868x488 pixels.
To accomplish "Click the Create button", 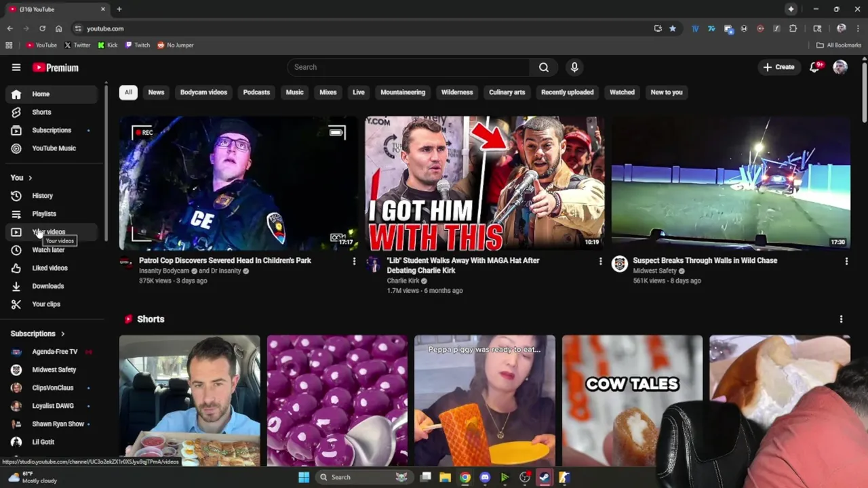I will 778,67.
